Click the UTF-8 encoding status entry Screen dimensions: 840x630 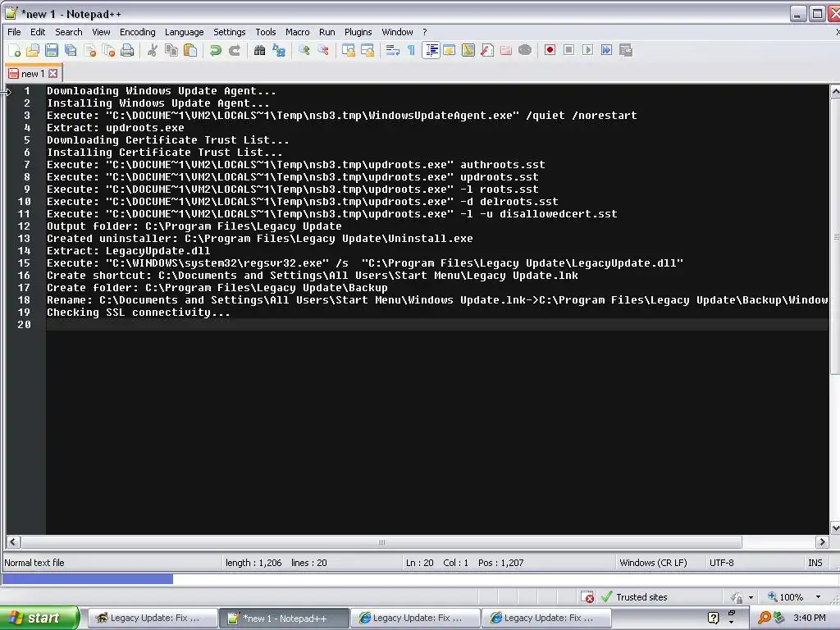722,563
